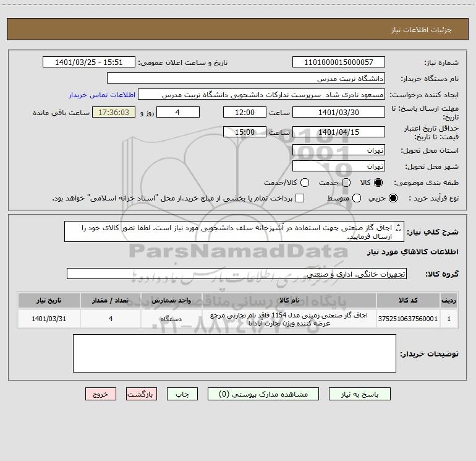Select the نام دستگاه خریدار field

click(246, 78)
